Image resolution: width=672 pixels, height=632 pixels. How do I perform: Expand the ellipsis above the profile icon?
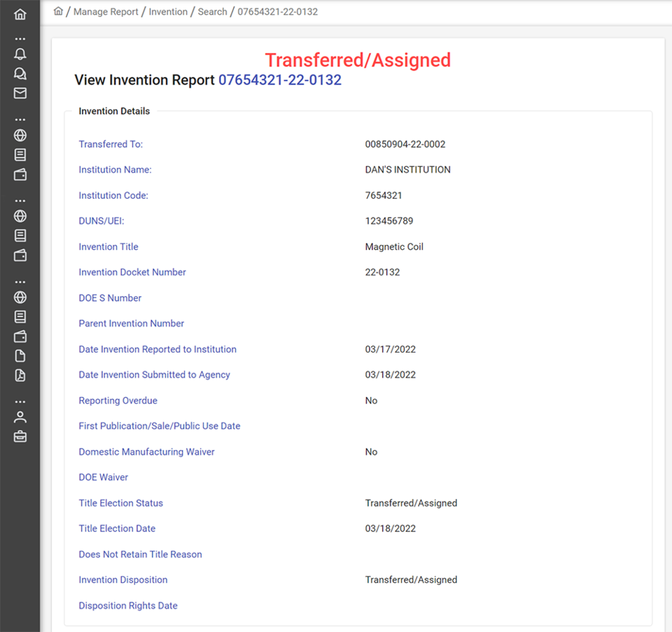point(20,401)
